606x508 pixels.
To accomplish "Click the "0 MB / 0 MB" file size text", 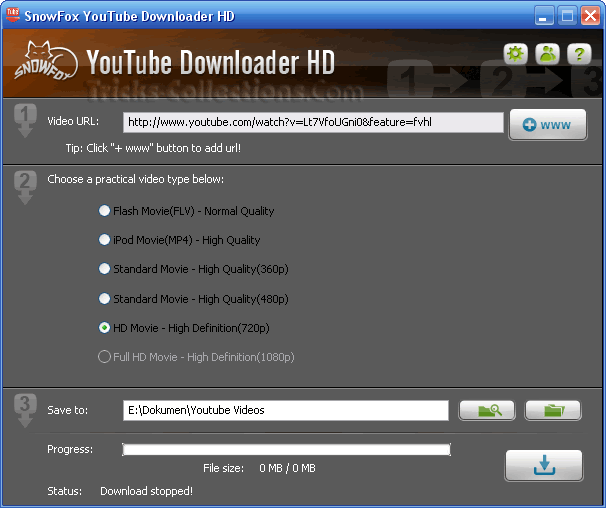I will tap(287, 468).
